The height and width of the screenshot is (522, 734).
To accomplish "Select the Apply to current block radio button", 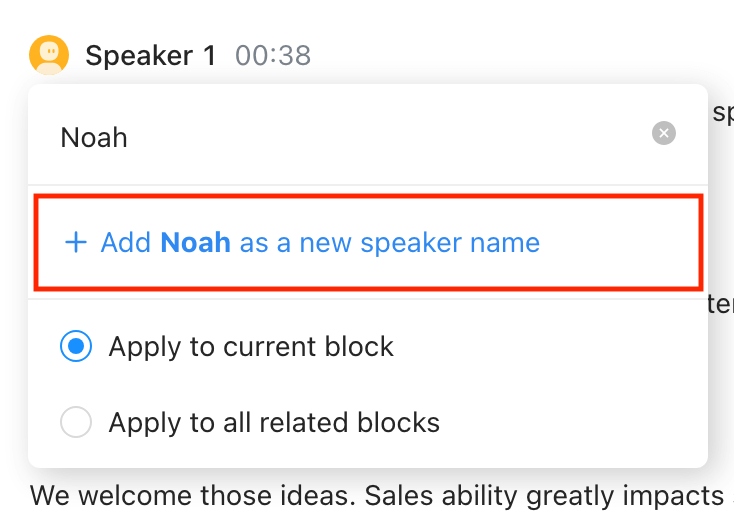I will point(76,347).
